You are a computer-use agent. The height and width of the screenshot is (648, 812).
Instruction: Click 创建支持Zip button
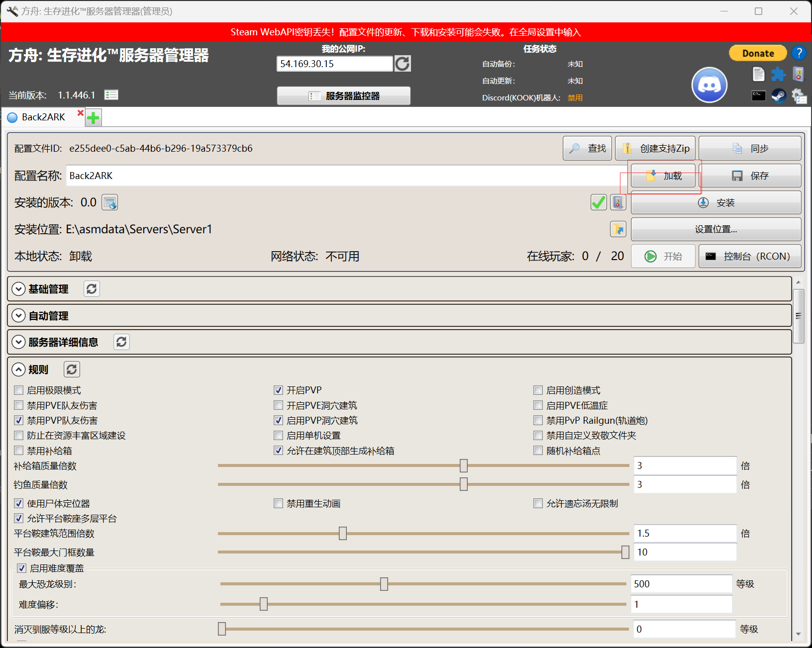[x=655, y=148]
